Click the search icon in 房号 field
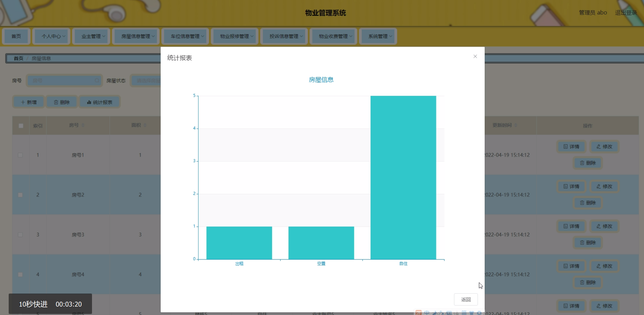The height and width of the screenshot is (315, 644). coord(97,80)
